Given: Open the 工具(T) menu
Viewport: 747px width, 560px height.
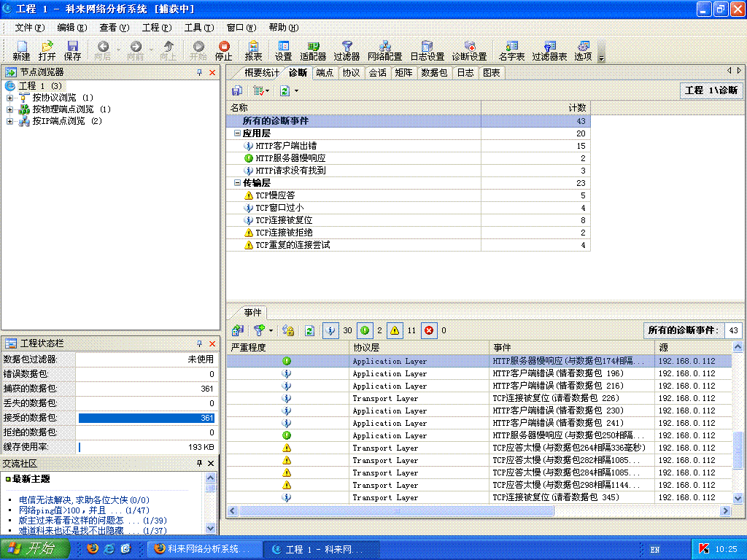Looking at the screenshot, I should 198,28.
